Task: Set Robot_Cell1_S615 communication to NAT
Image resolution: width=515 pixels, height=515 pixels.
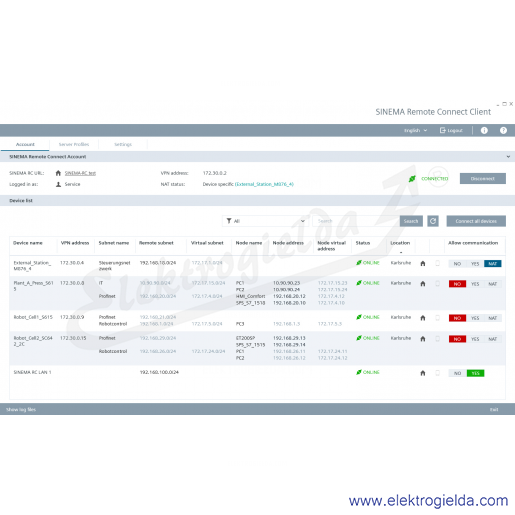Action: click(493, 318)
